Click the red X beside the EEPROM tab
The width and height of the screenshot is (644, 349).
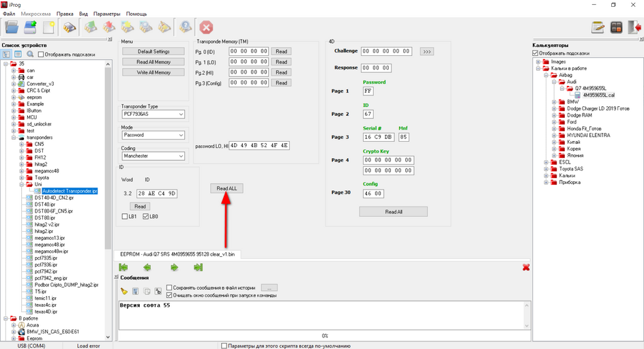coord(525,268)
